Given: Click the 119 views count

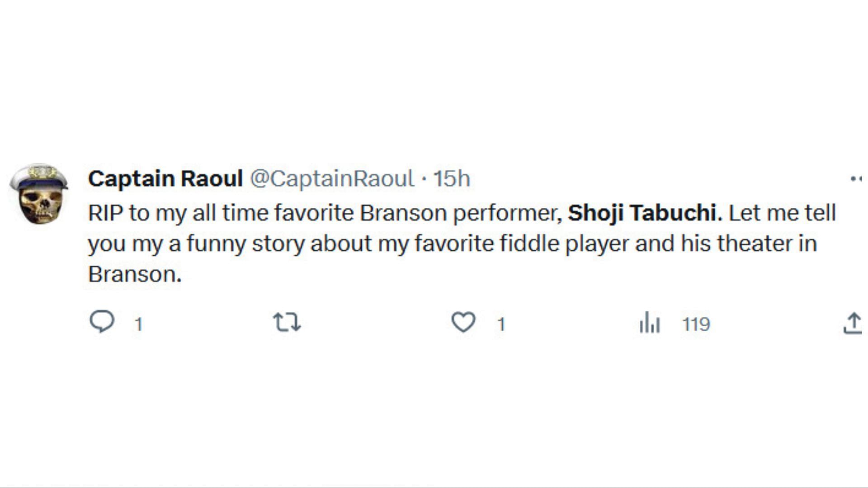Looking at the screenshot, I should (696, 324).
